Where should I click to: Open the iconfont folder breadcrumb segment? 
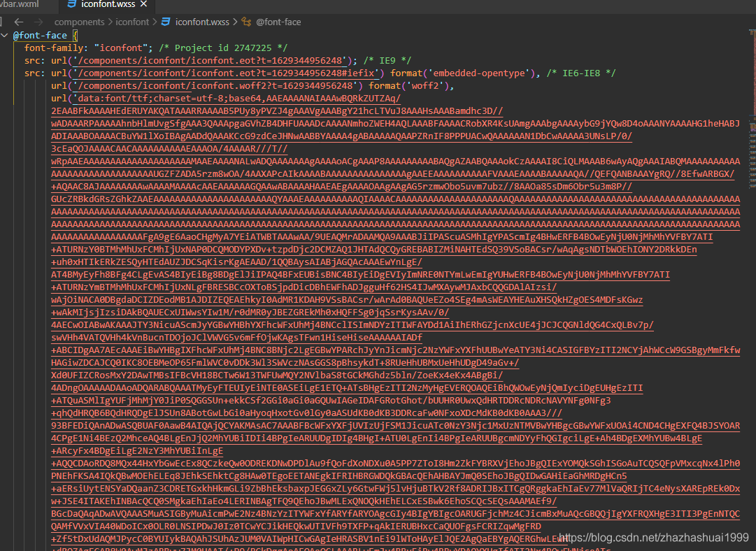132,22
